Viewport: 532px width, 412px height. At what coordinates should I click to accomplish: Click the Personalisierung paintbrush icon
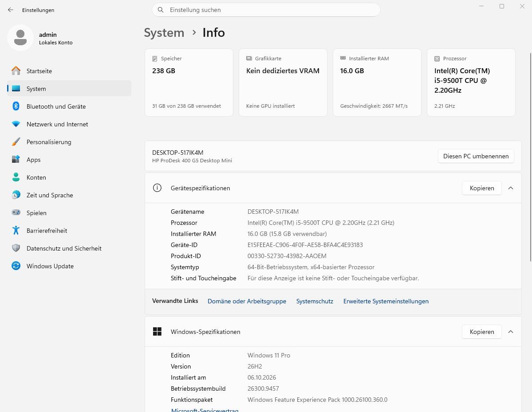click(16, 142)
